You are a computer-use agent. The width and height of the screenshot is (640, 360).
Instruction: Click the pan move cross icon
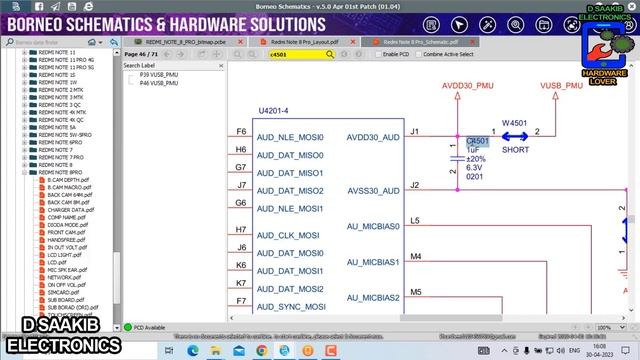click(x=216, y=54)
